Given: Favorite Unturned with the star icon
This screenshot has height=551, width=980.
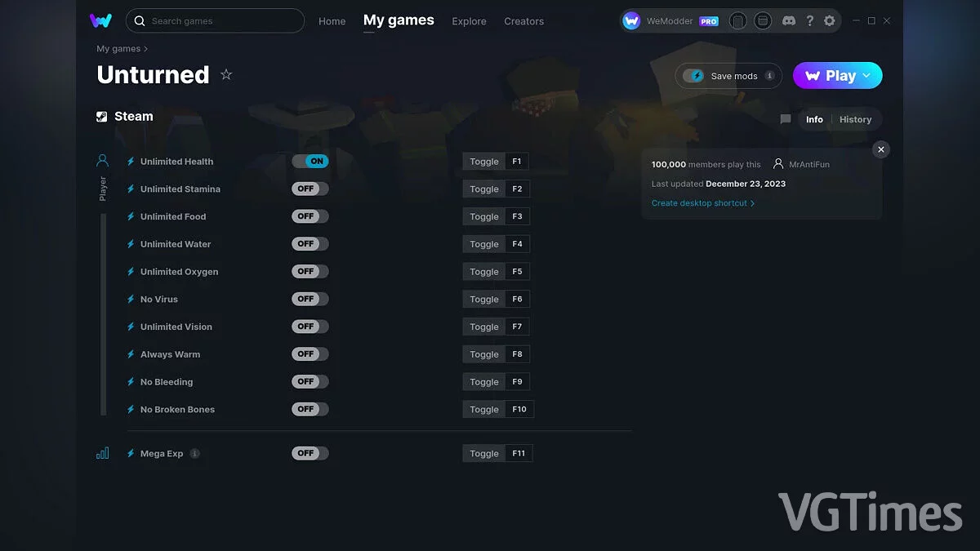Looking at the screenshot, I should [x=226, y=74].
